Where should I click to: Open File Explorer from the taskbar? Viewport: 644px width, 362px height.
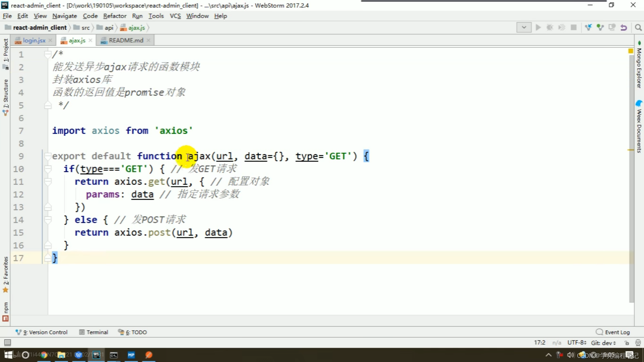(x=61, y=355)
